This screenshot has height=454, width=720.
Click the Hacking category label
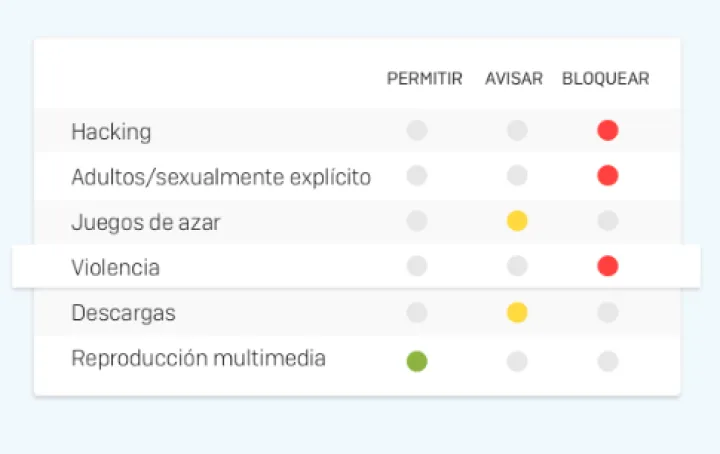point(111,131)
